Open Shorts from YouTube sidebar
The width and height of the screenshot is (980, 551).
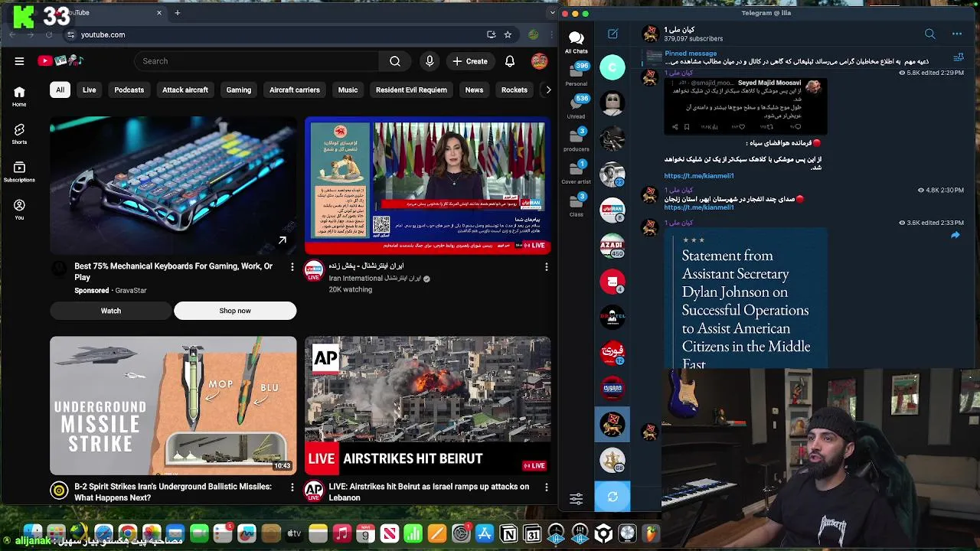[19, 134]
